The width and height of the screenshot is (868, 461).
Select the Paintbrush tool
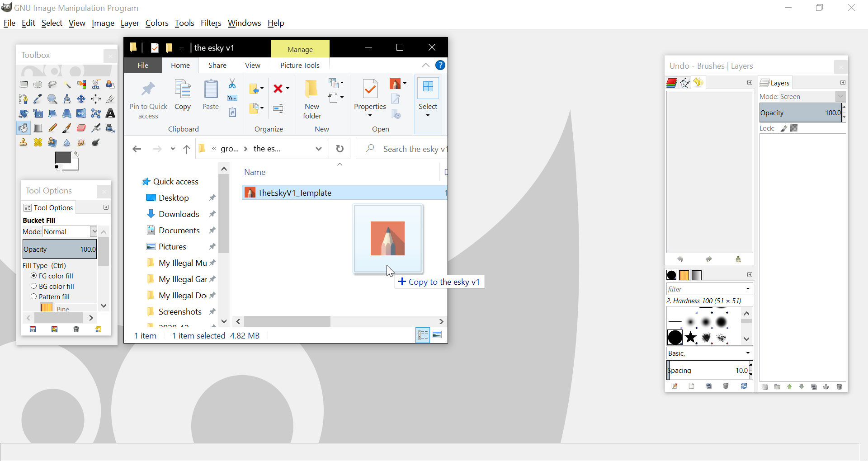pyautogui.click(x=67, y=128)
